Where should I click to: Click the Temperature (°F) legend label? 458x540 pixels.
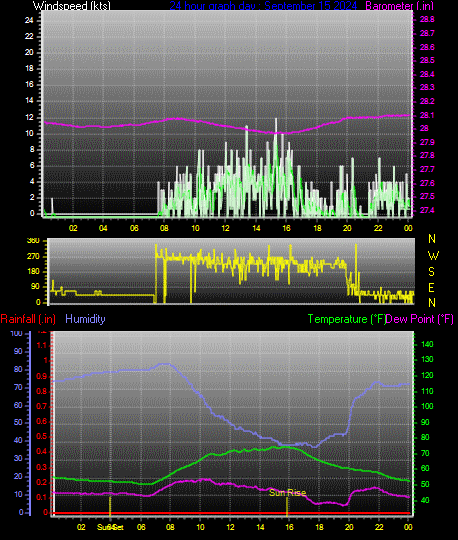(347, 319)
